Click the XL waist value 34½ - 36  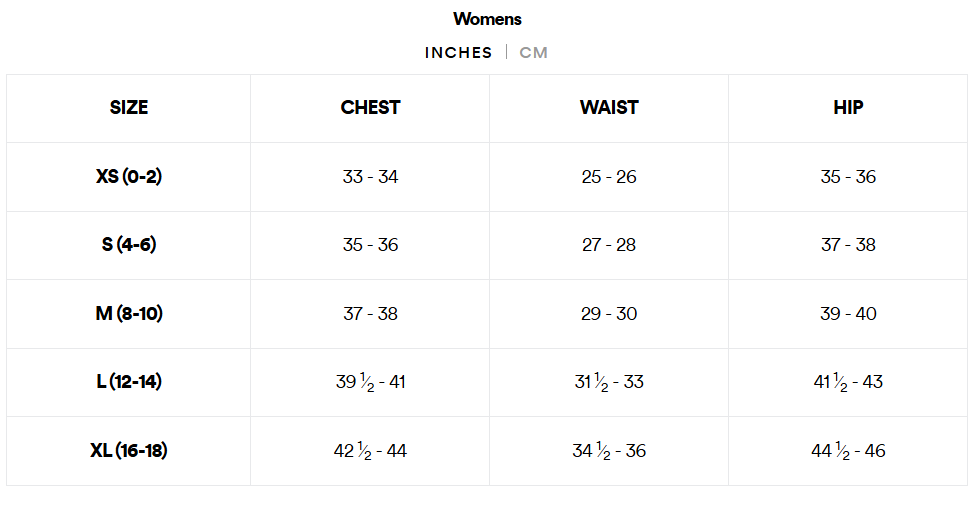[609, 451]
